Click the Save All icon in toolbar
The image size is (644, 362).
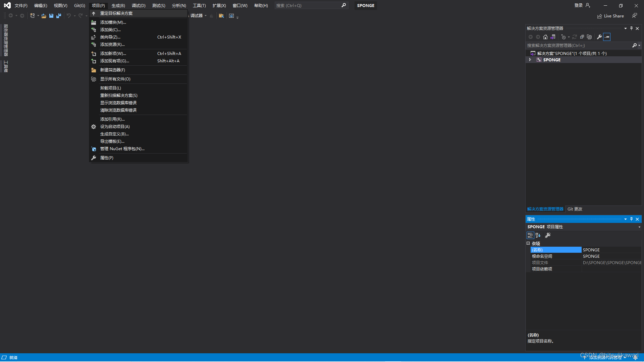pos(59,16)
